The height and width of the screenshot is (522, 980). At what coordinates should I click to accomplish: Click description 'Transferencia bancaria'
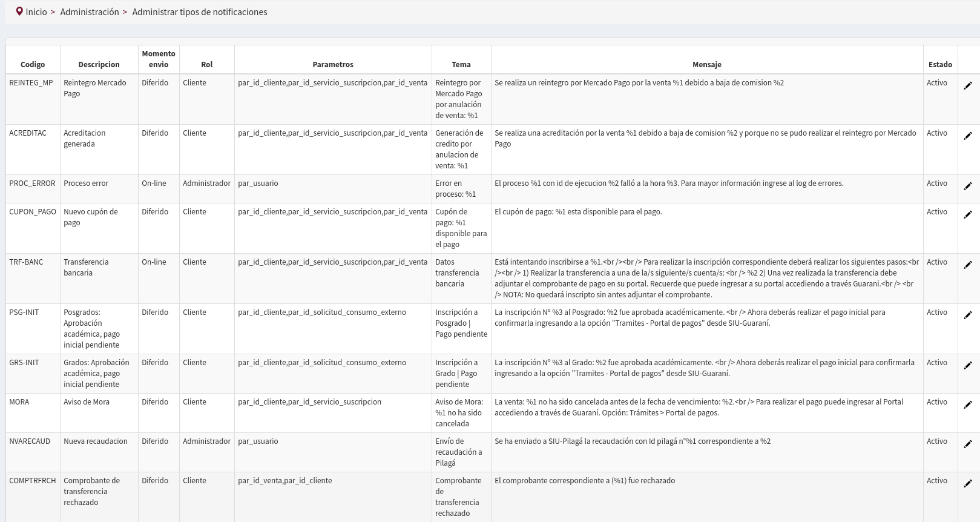click(x=86, y=267)
